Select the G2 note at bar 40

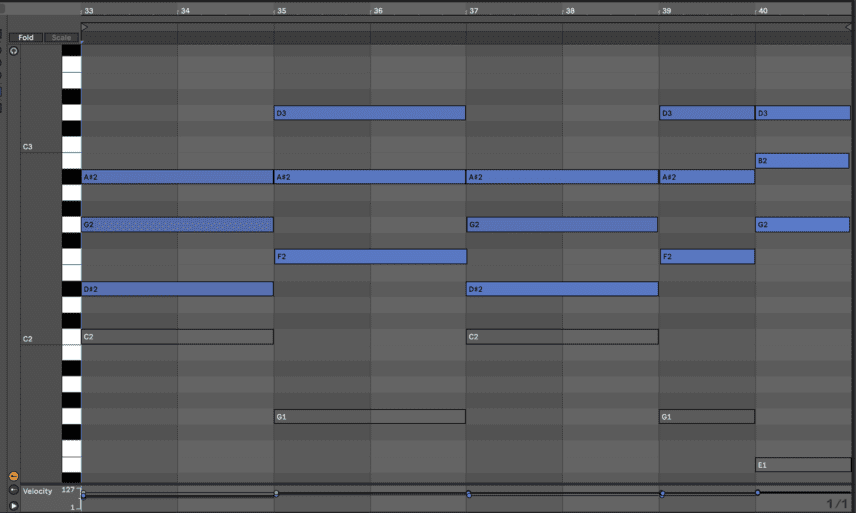pyautogui.click(x=802, y=224)
